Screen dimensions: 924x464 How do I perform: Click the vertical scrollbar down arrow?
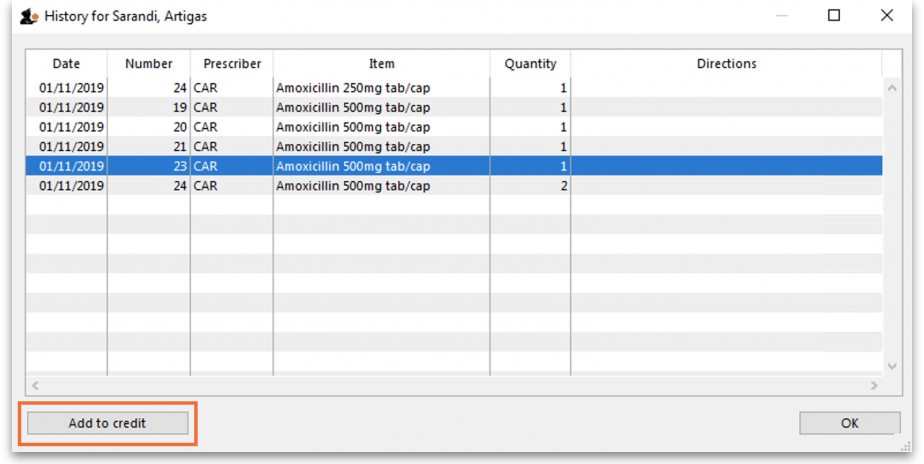(x=893, y=367)
